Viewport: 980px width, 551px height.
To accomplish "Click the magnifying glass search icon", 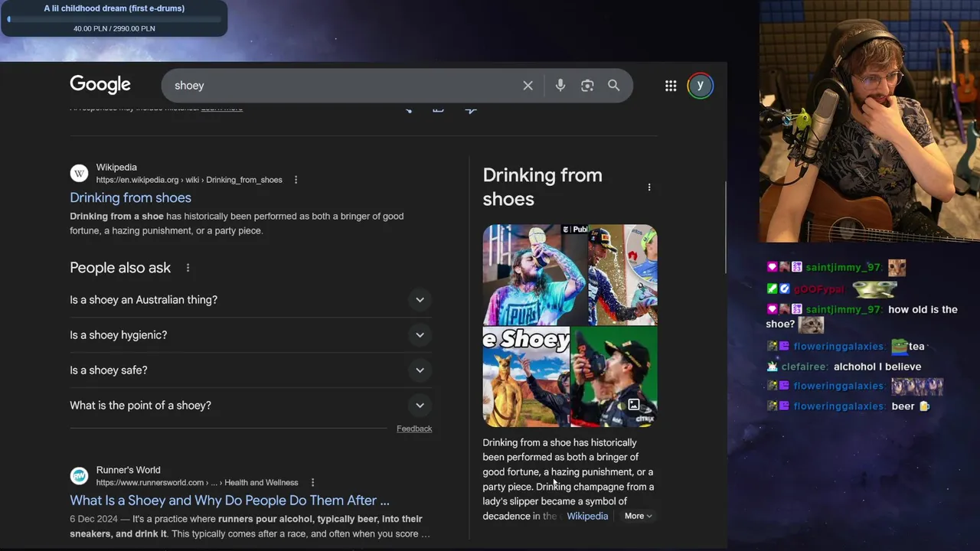I will (614, 86).
